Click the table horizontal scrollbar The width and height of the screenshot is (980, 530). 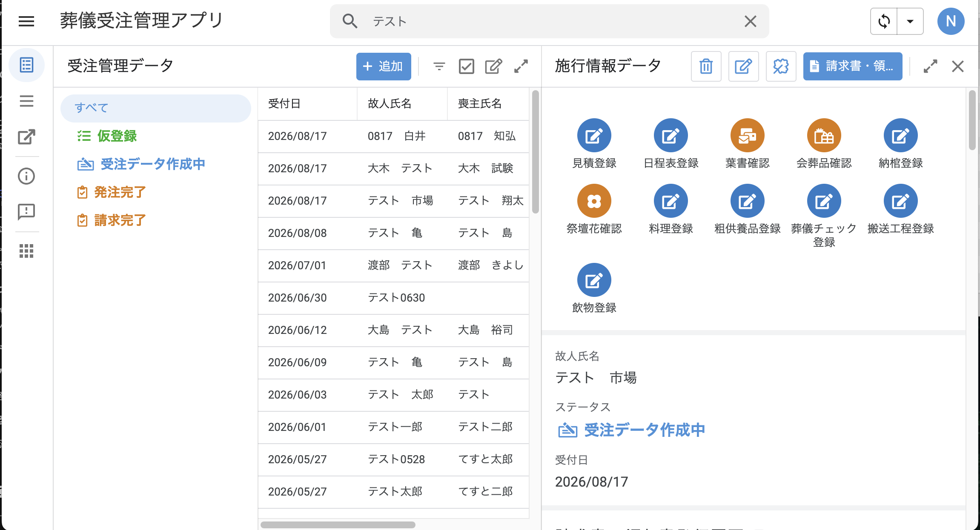pos(338,525)
